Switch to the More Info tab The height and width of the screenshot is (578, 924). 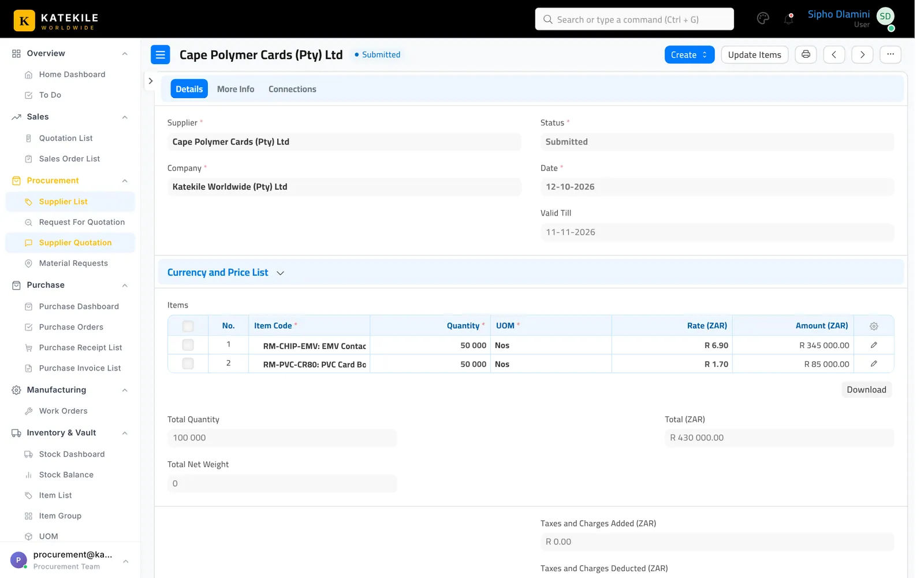(236, 89)
